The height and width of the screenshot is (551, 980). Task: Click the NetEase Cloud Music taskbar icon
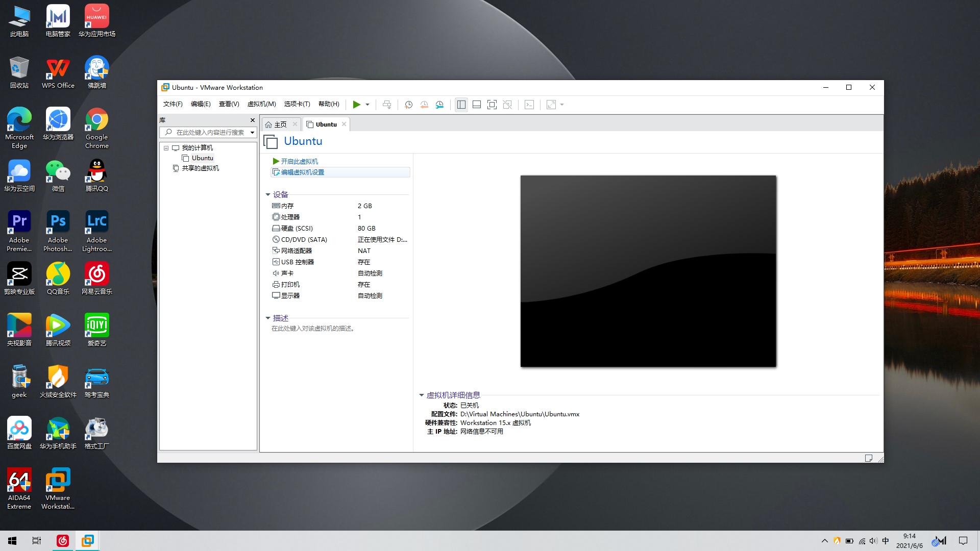63,541
